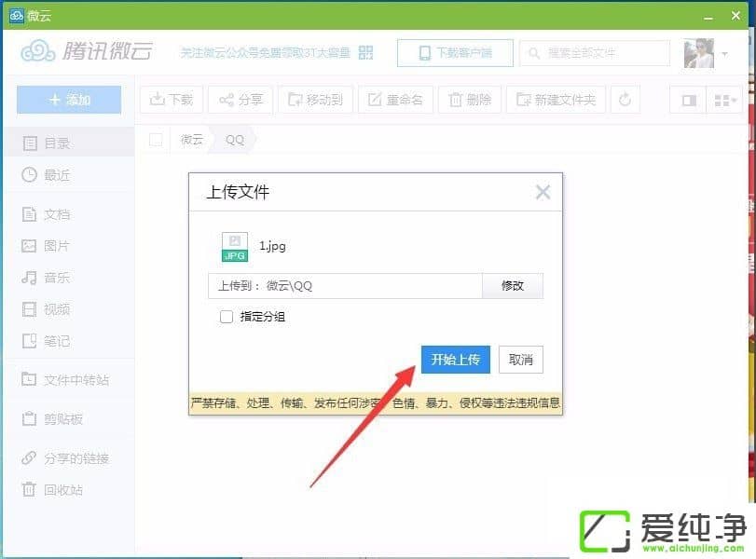Viewport: 756px width, 559px height.
Task: Open 分享的链接 shared links
Action: tap(76, 458)
